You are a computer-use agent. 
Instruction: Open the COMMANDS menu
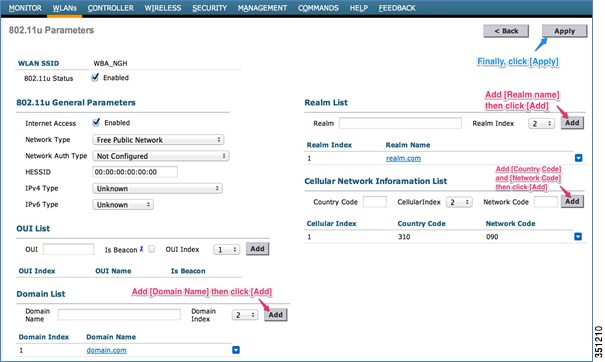tap(318, 8)
